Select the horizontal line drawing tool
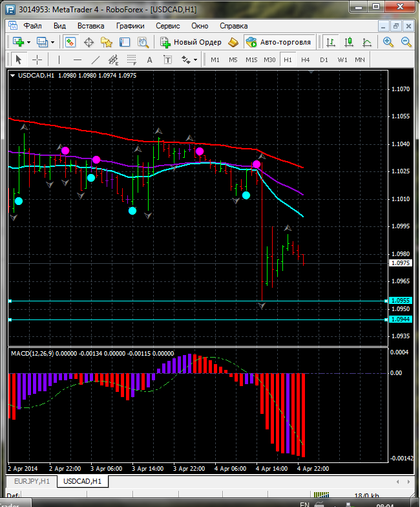The image size is (420, 507). (77, 59)
